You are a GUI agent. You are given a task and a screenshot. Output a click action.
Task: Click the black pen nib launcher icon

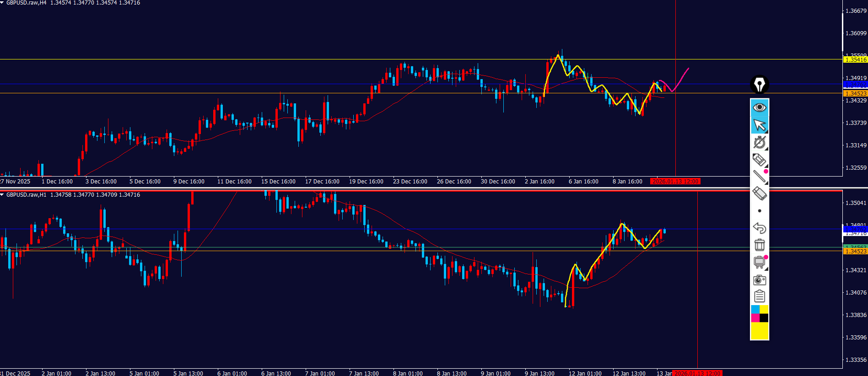pyautogui.click(x=760, y=85)
